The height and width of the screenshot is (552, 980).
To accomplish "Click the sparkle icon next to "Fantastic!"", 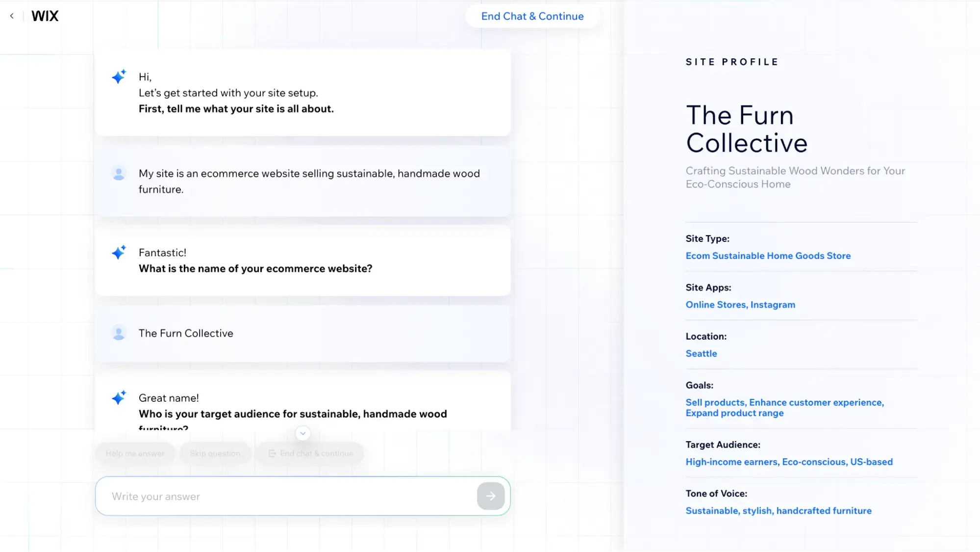I will 119,252.
